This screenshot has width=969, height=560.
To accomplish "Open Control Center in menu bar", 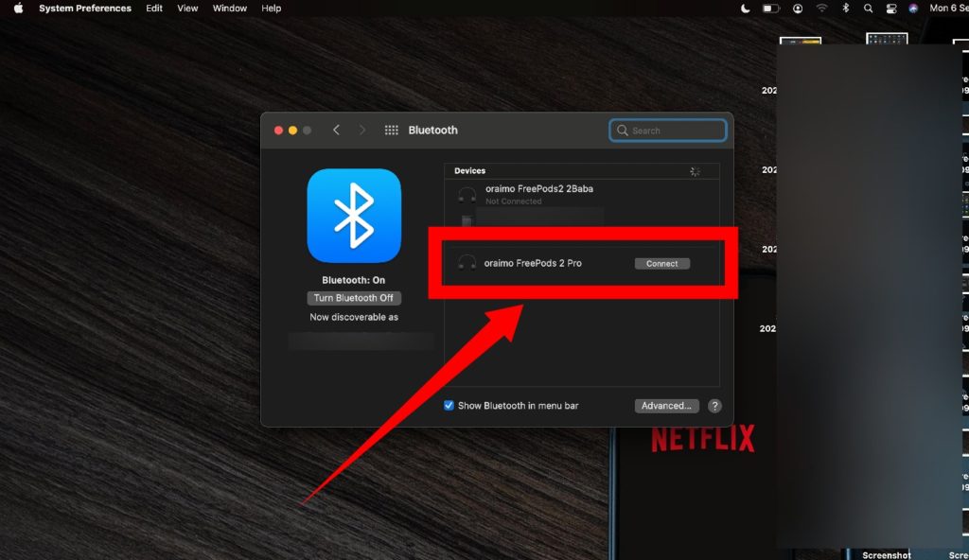I will (891, 8).
